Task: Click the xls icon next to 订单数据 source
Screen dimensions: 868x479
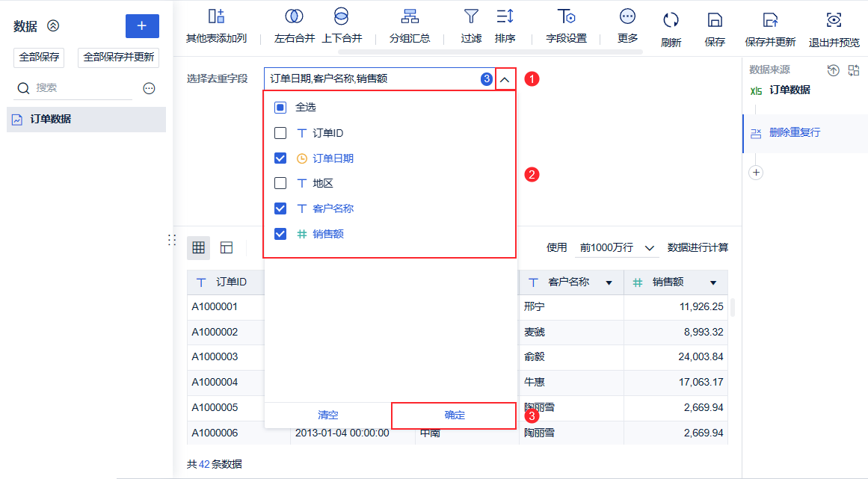Action: 756,90
